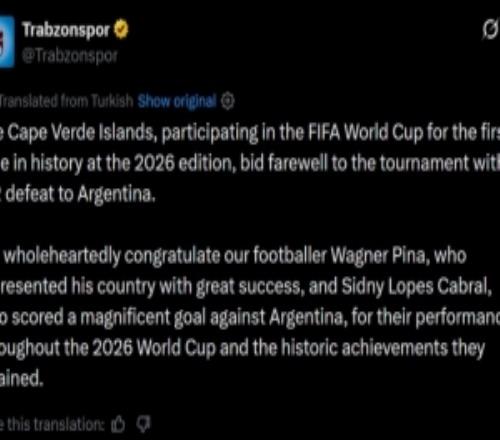
Task: Rate translation with thumbs up icon
Action: [118, 425]
